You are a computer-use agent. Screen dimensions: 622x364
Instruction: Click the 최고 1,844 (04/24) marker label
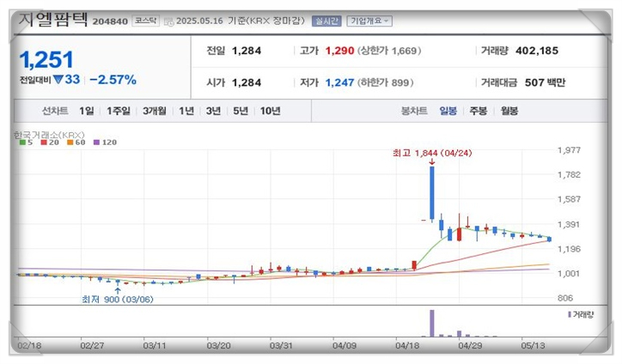(432, 153)
